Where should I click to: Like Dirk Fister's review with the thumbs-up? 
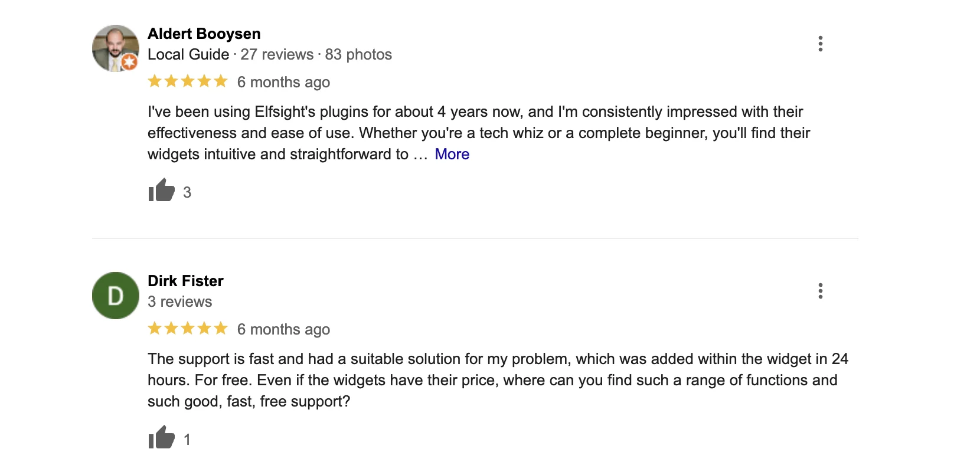(161, 438)
